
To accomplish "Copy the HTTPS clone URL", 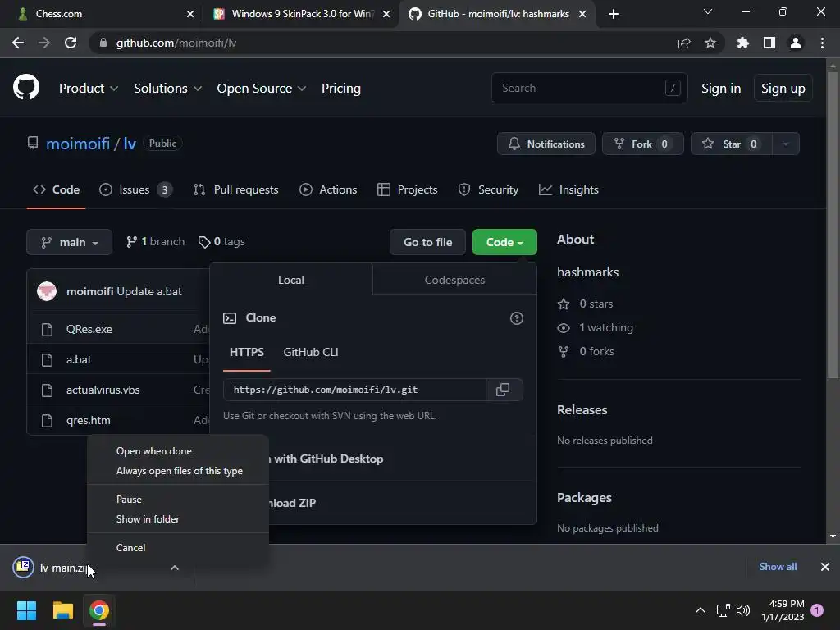I will tap(503, 390).
